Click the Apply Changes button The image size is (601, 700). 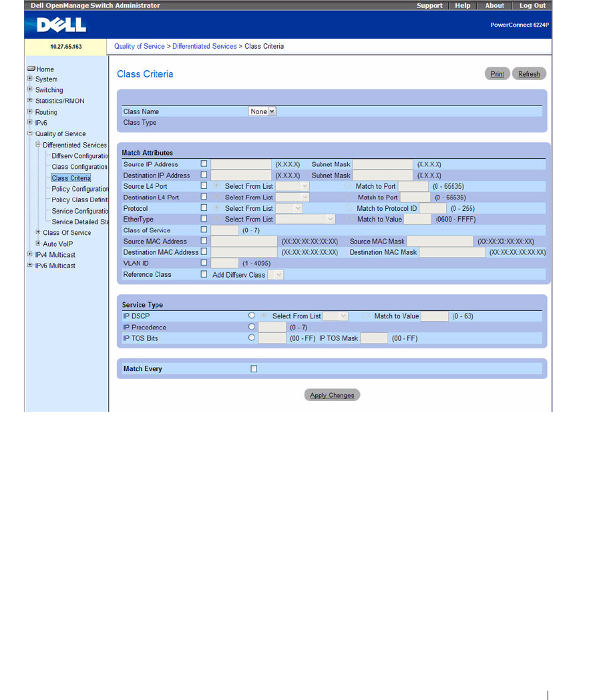point(332,395)
